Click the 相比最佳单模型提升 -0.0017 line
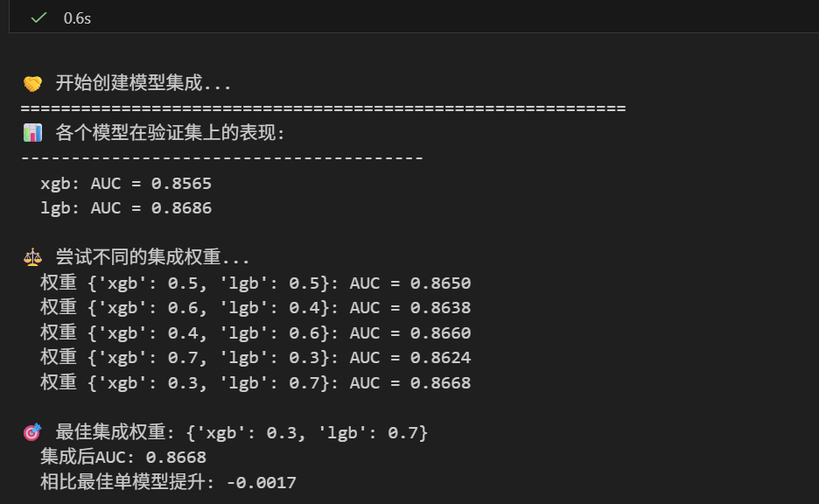 coord(168,481)
